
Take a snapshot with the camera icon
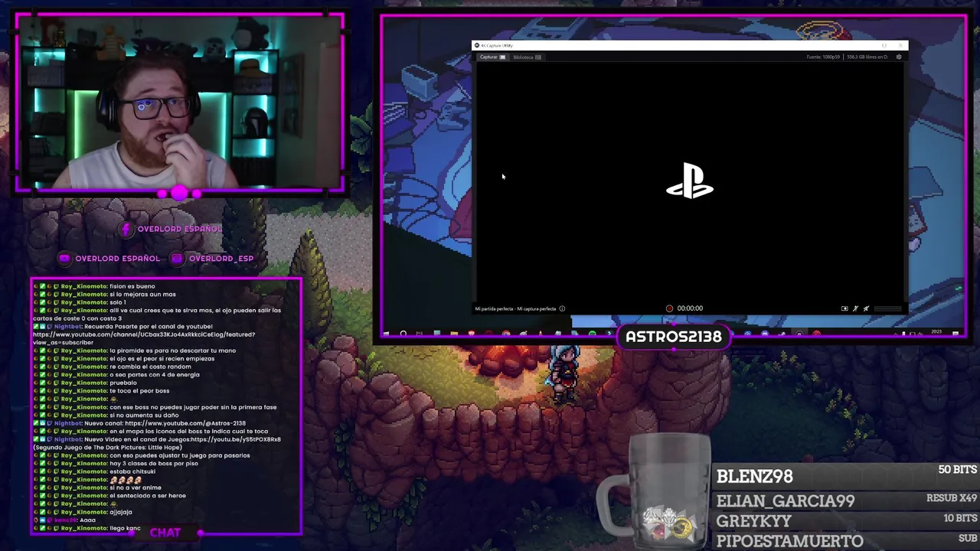[x=844, y=309]
